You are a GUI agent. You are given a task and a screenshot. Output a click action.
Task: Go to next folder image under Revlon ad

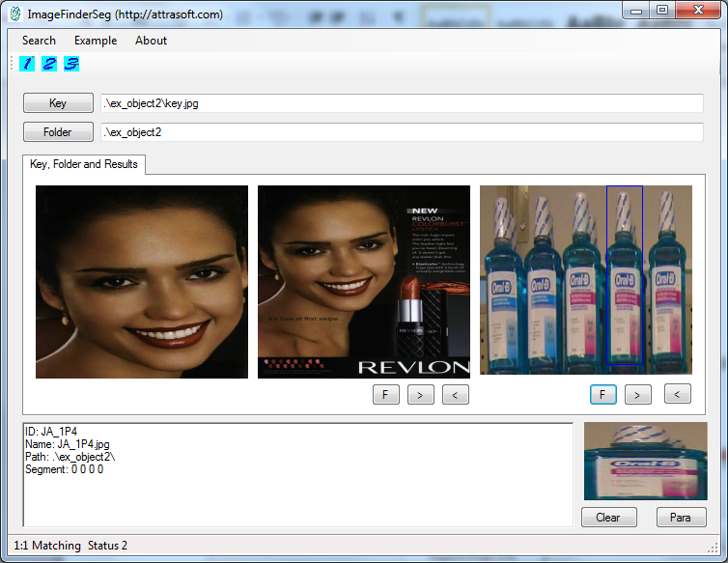[421, 395]
